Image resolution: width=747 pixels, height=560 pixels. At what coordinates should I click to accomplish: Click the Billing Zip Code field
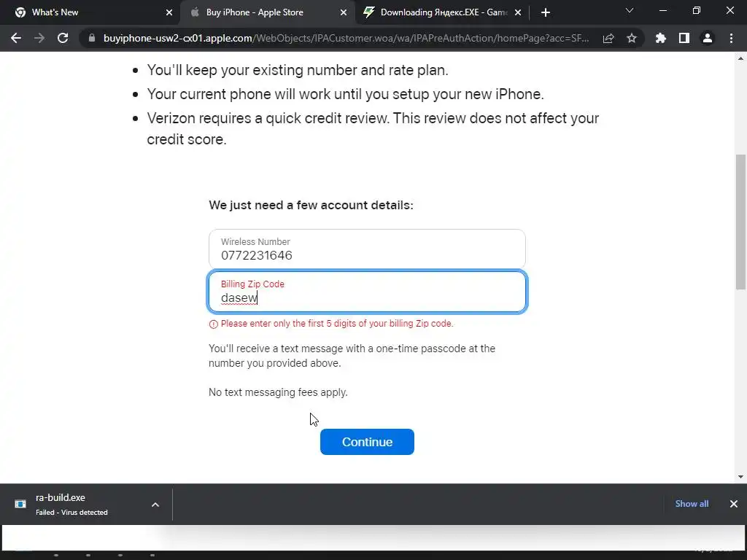pyautogui.click(x=367, y=292)
